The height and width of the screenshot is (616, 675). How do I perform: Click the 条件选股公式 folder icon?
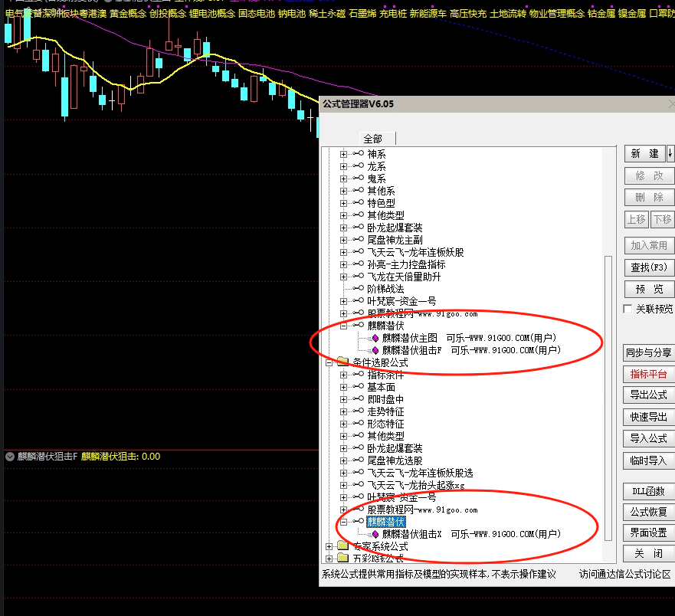[343, 362]
